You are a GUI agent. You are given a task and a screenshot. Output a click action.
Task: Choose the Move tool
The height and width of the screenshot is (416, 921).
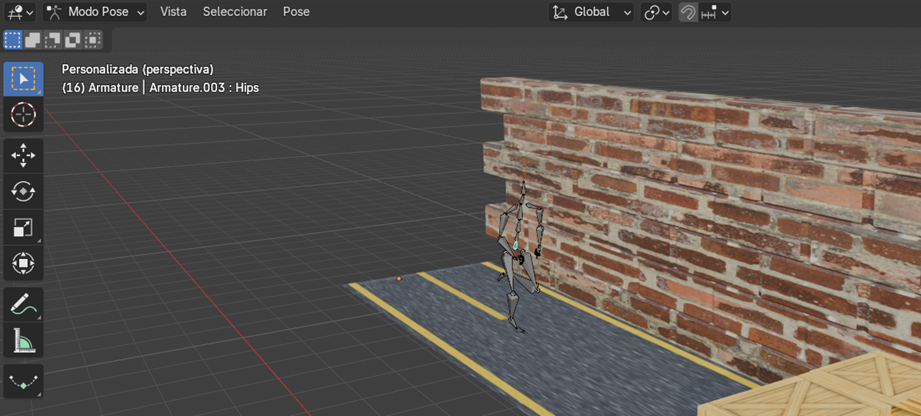click(23, 155)
